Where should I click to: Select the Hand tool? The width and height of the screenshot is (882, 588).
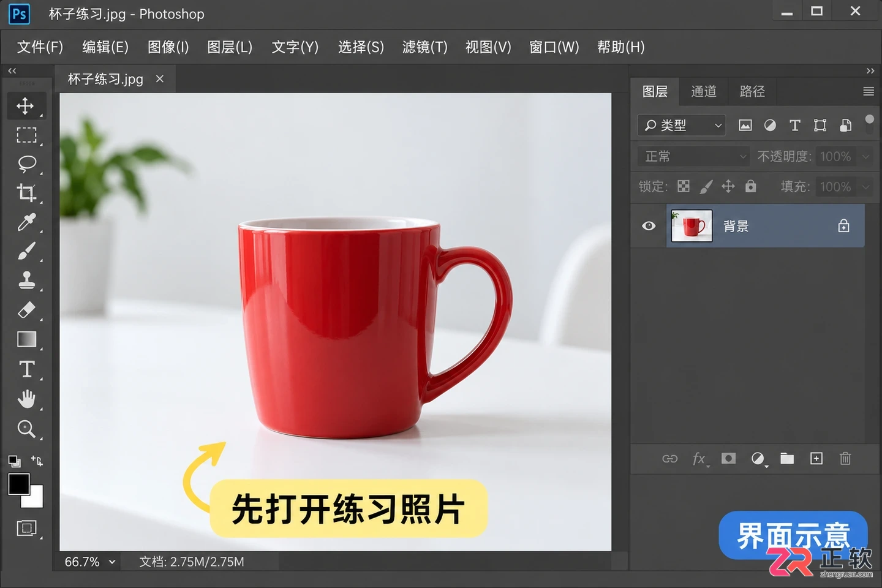(x=26, y=399)
